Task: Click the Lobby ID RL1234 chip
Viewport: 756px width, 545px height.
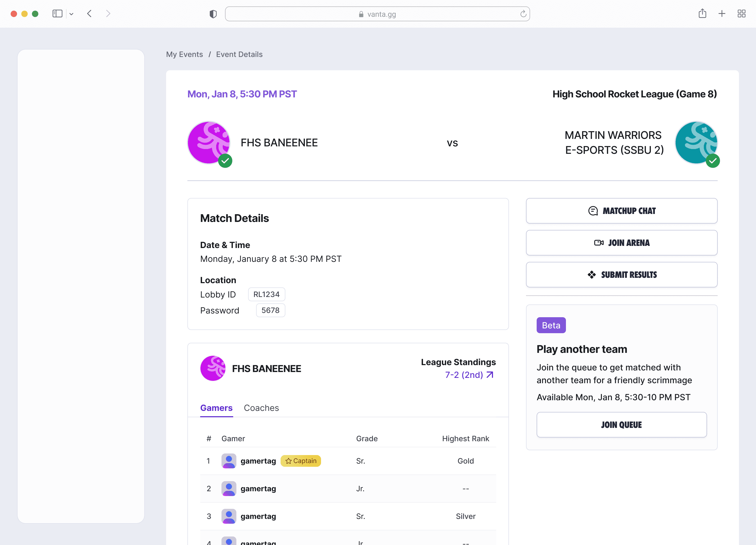Action: [x=266, y=295]
